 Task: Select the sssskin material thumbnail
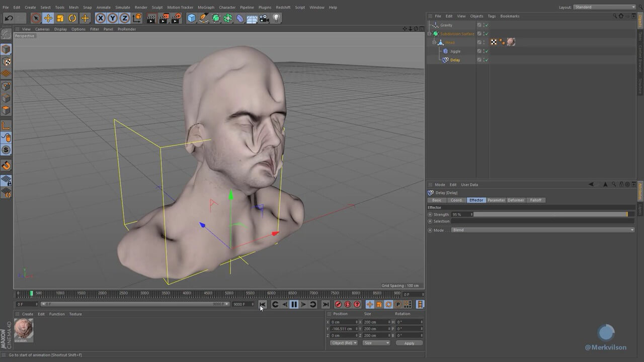24,328
